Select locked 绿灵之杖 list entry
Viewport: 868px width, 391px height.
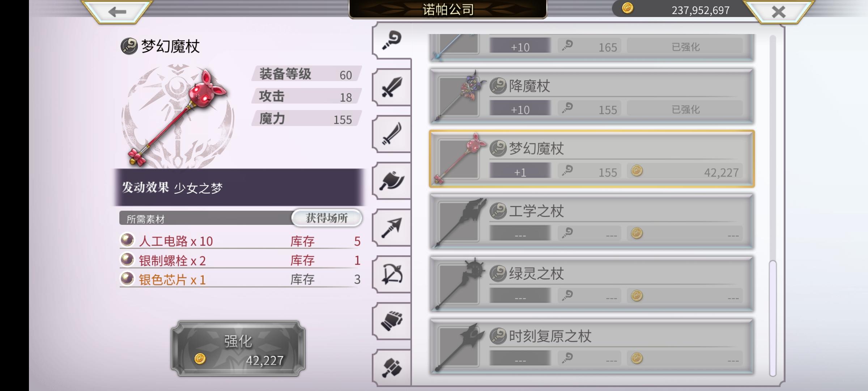(x=592, y=284)
